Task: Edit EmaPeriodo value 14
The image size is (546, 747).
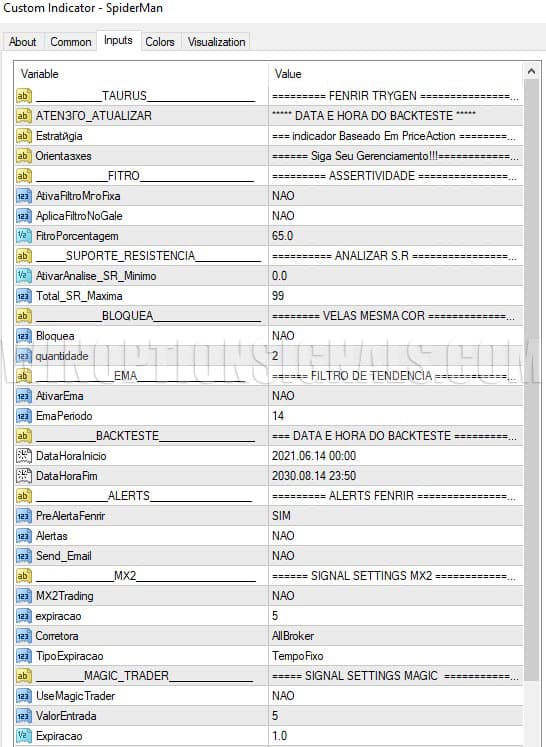Action: pos(396,416)
